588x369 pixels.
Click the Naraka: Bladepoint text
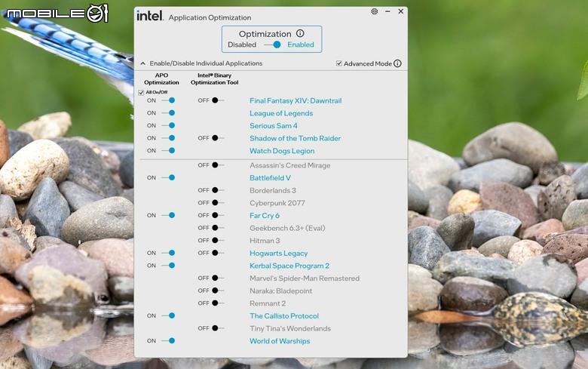pos(281,291)
